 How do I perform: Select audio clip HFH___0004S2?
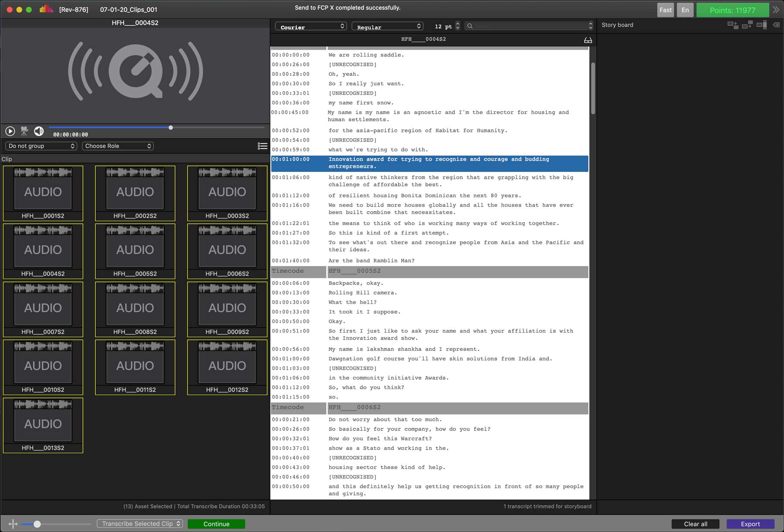click(43, 251)
